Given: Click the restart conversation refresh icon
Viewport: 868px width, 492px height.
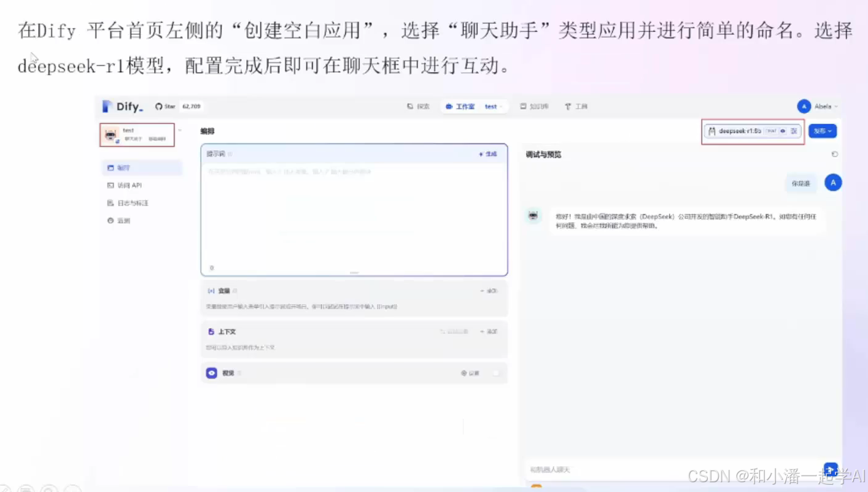Looking at the screenshot, I should 835,155.
